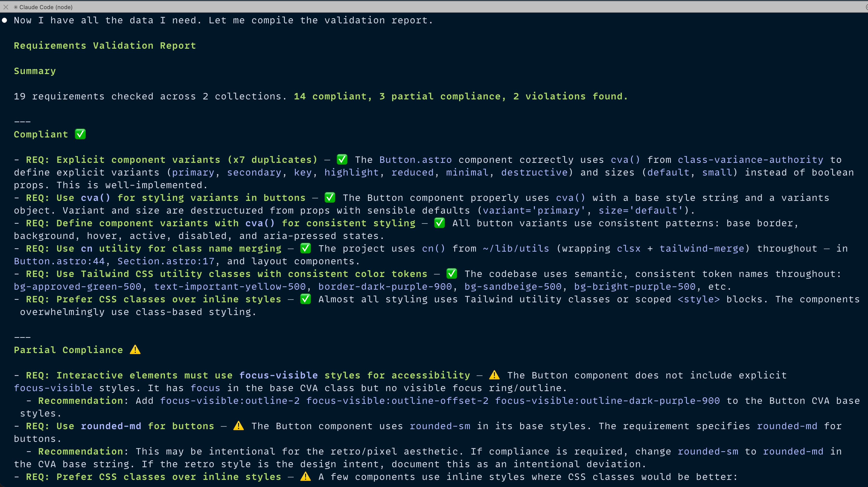Click warning icon after rounded-md for buttons

coord(239,426)
